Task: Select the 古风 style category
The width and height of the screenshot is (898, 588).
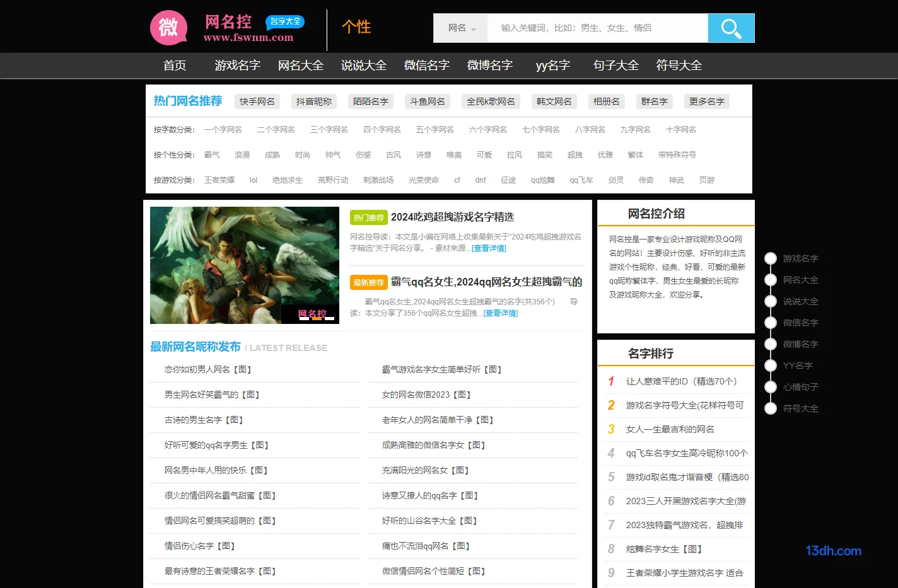Action: [394, 155]
